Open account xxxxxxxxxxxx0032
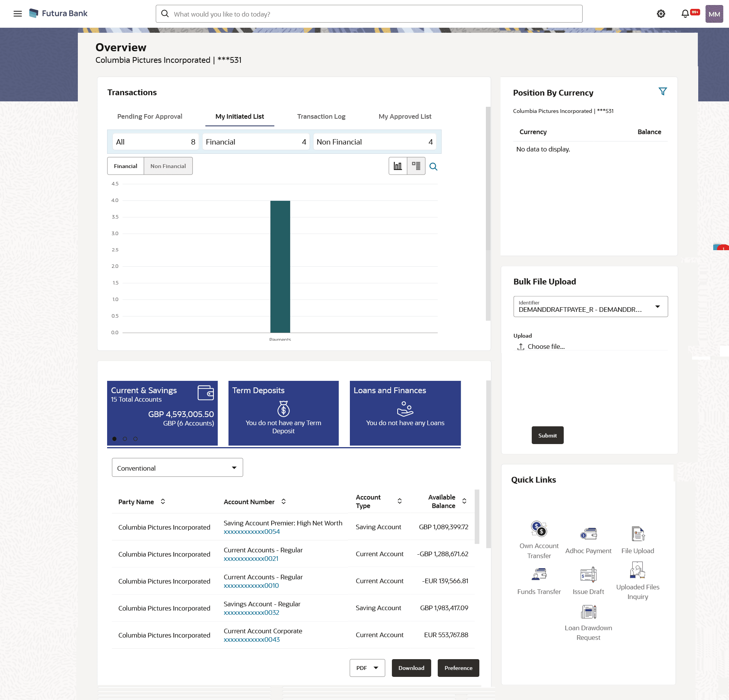This screenshot has height=700, width=729. tap(251, 612)
